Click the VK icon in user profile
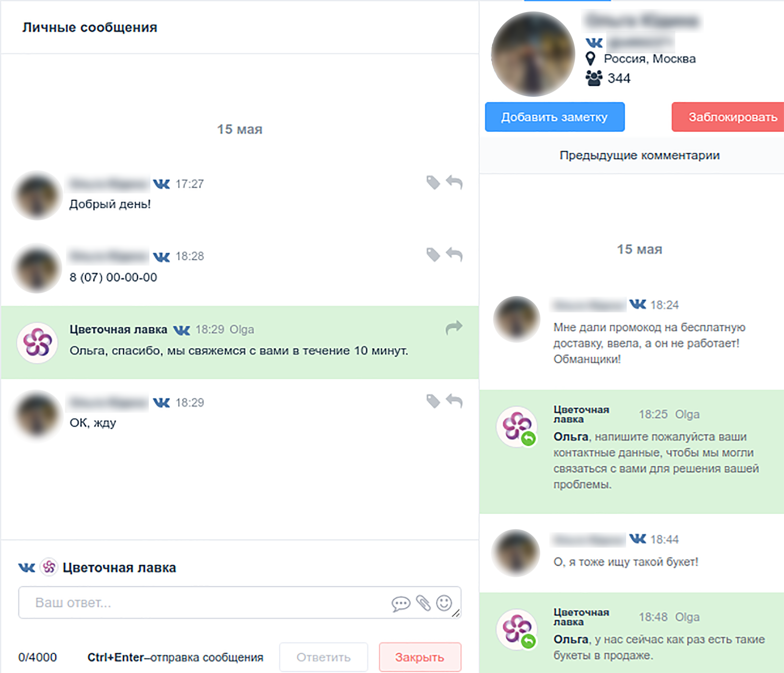 pyautogui.click(x=594, y=42)
